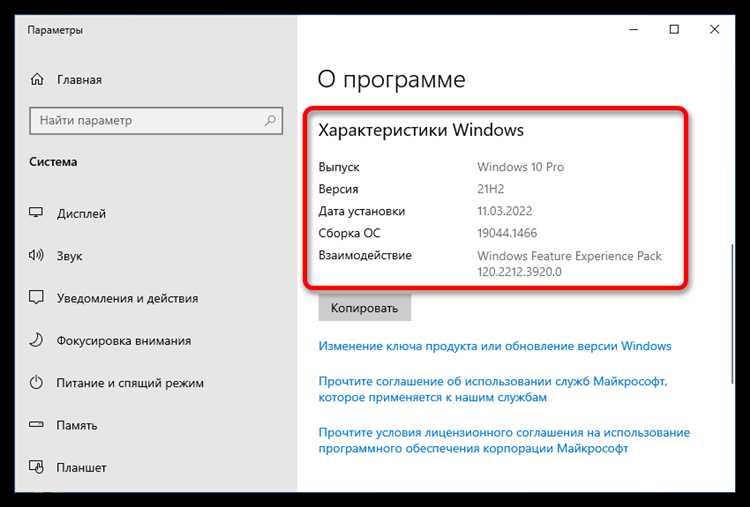Click the search magnifier icon

coord(270,120)
